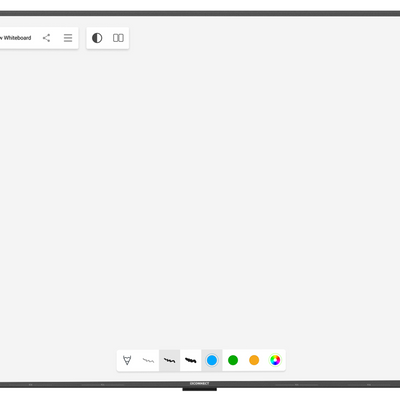Select the eraser tool
The height and width of the screenshot is (400, 400).
(127, 360)
